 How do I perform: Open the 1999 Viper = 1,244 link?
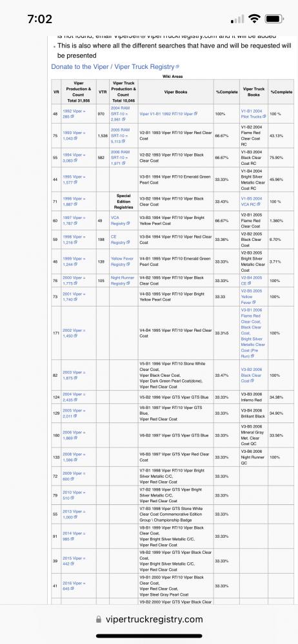(x=74, y=261)
